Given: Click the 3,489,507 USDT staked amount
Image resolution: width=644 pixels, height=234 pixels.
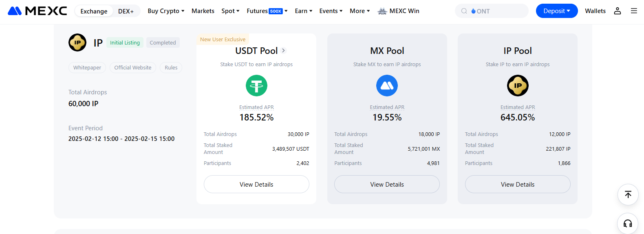Looking at the screenshot, I should 291,149.
